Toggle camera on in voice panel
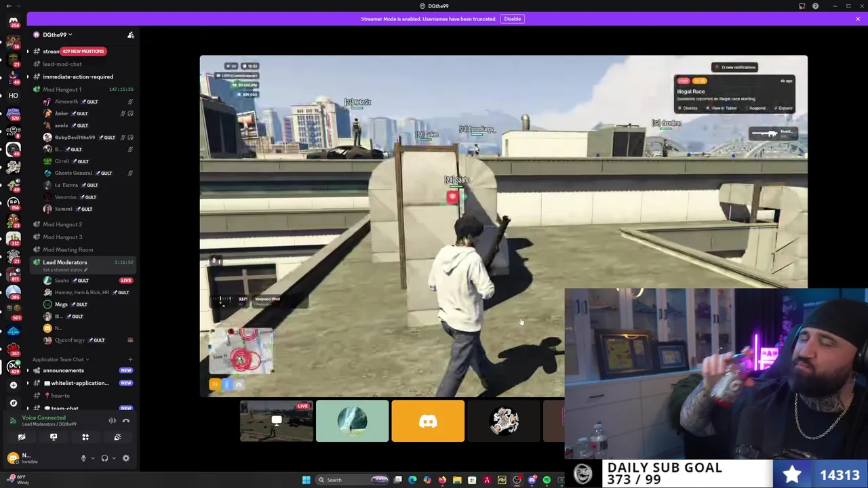 [x=22, y=437]
